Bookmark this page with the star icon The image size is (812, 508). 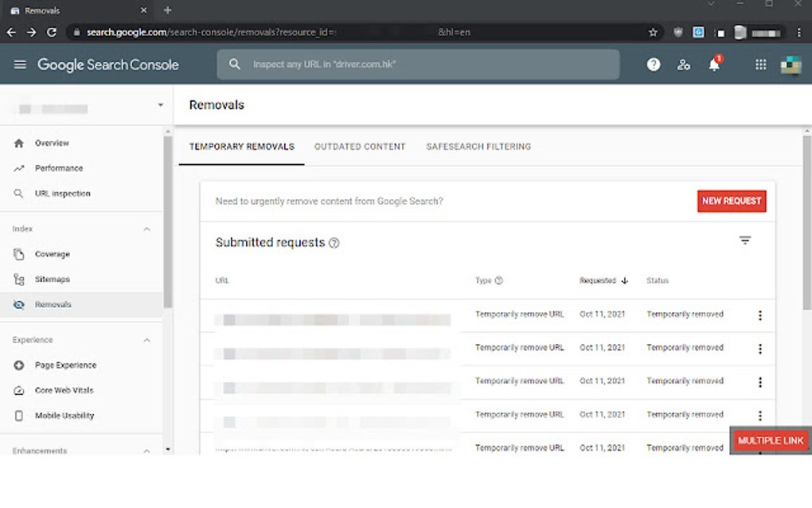(x=653, y=33)
